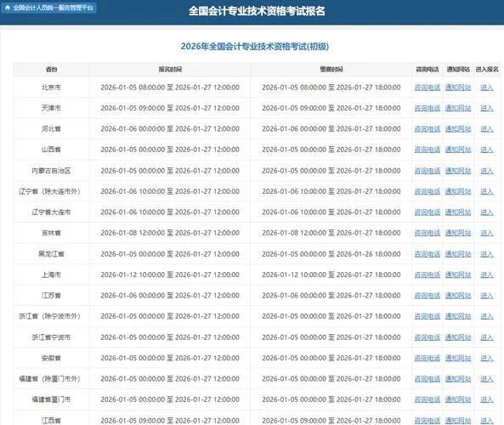Open 通知网站 link for 河北省
Viewport: 504px width, 425px height.
458,128
